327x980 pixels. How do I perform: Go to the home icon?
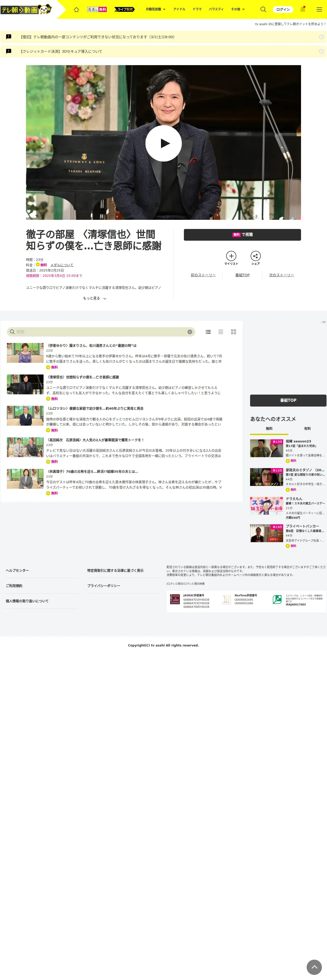point(76,9)
